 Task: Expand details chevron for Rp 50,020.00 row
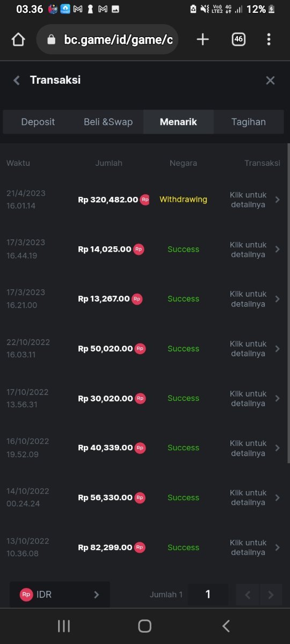[277, 349]
